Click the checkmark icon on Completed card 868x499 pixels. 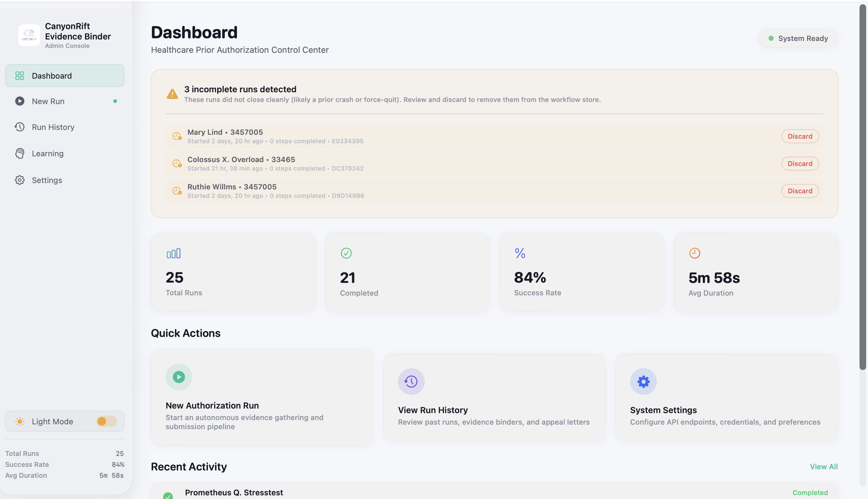346,253
